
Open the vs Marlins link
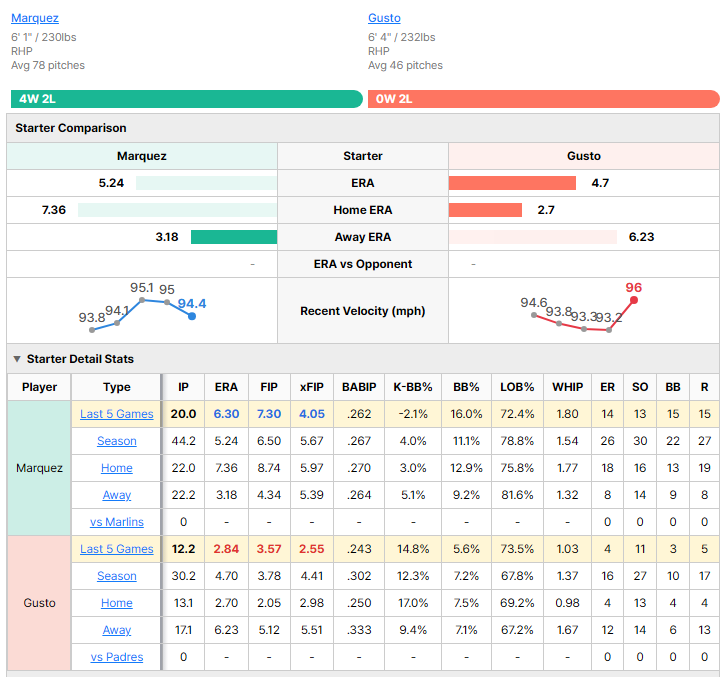tap(117, 522)
